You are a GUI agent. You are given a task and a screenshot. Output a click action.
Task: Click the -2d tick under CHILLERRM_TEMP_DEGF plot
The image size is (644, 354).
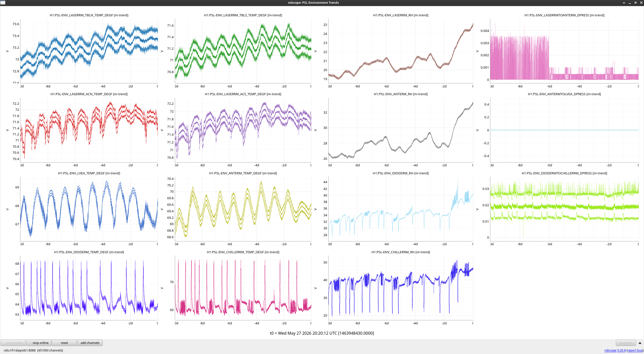pos(284,323)
